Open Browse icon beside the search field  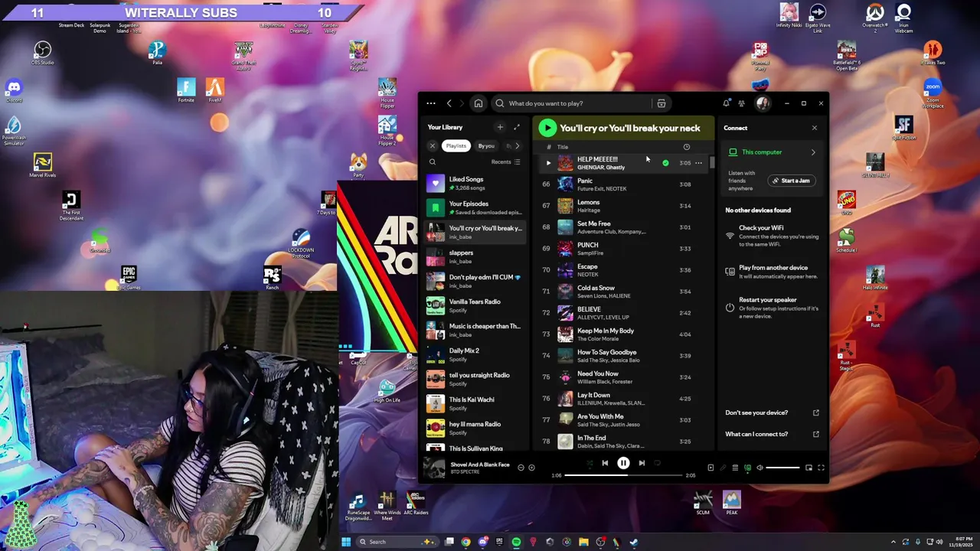[x=661, y=103]
